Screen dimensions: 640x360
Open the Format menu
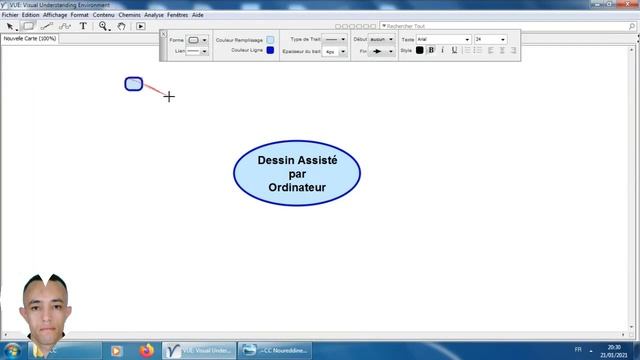[x=80, y=15]
